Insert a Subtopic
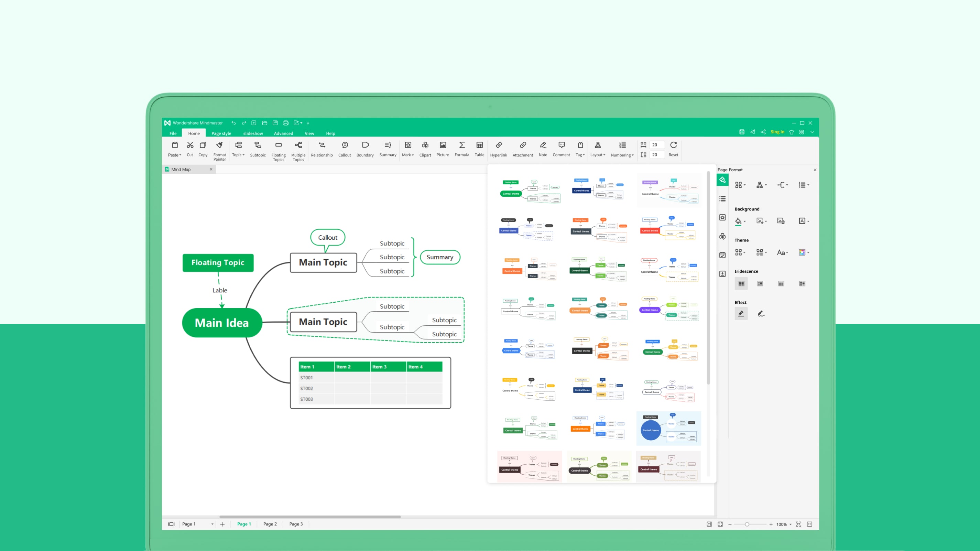Screen dimensions: 980x551 pos(258,149)
